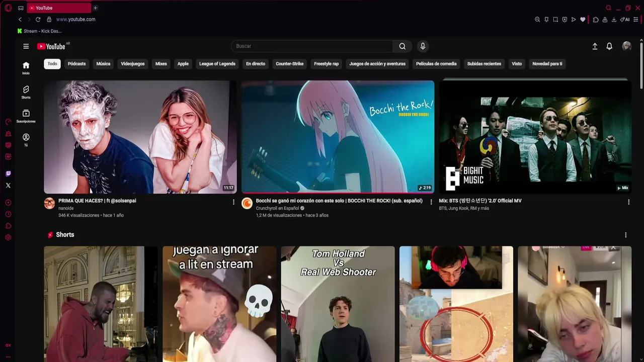The height and width of the screenshot is (362, 644).
Task: Open the YouTube account avatar menu
Action: pyautogui.click(x=626, y=46)
